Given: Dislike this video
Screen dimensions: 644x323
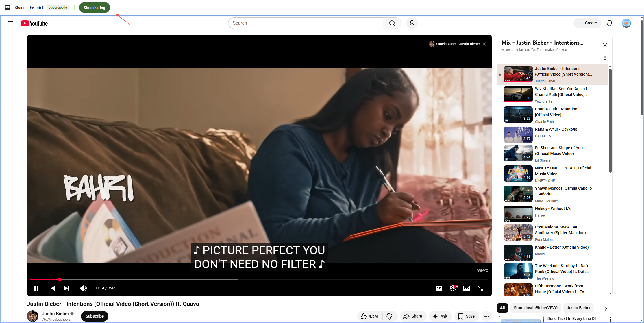Looking at the screenshot, I should pos(390,316).
